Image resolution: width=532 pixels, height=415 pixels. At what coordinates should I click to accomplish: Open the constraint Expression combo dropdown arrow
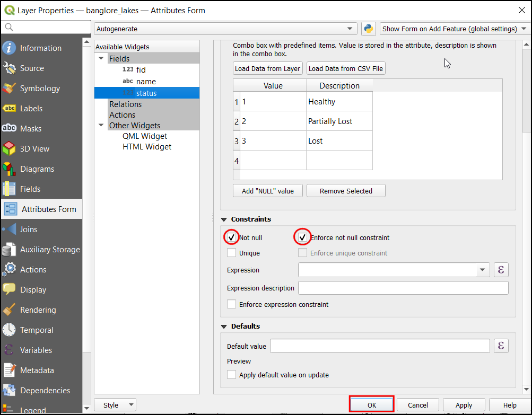pyautogui.click(x=482, y=270)
